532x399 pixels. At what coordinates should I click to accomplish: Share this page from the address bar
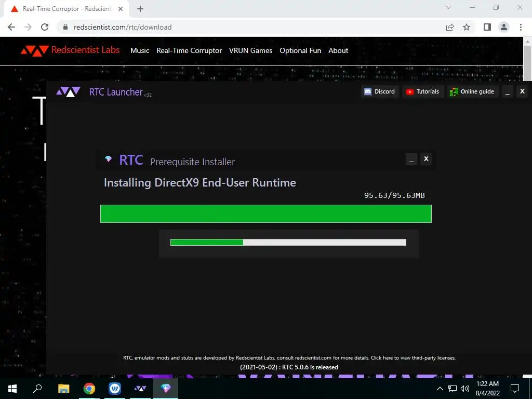click(x=450, y=27)
